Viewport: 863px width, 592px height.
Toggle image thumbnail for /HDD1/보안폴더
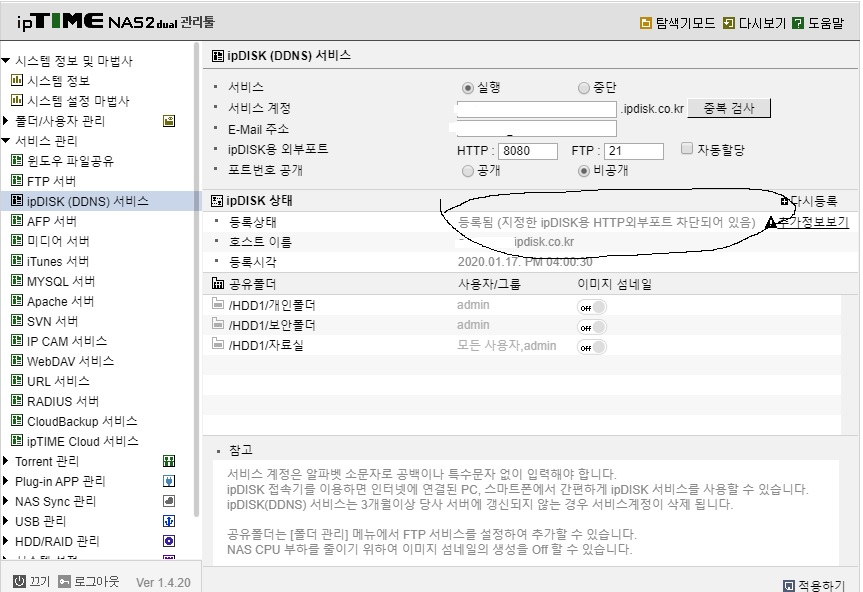(x=592, y=327)
